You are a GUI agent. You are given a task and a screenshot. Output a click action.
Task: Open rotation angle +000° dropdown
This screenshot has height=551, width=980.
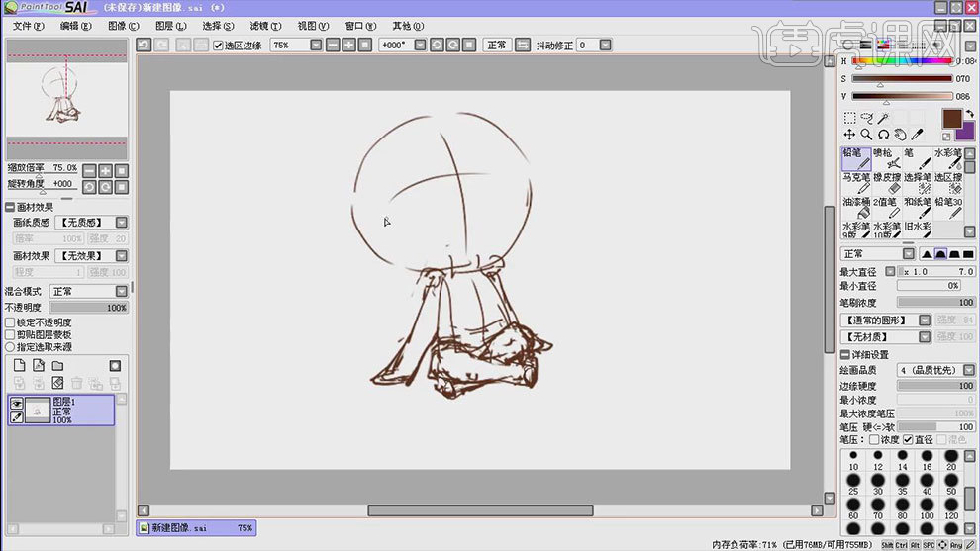pyautogui.click(x=420, y=45)
